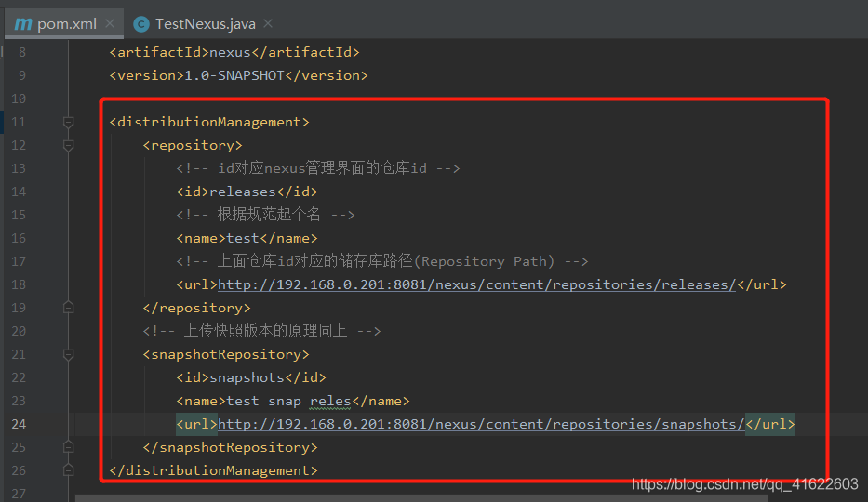Collapse the snapshotRepository block at line 21
This screenshot has width=868, height=502.
tap(69, 354)
